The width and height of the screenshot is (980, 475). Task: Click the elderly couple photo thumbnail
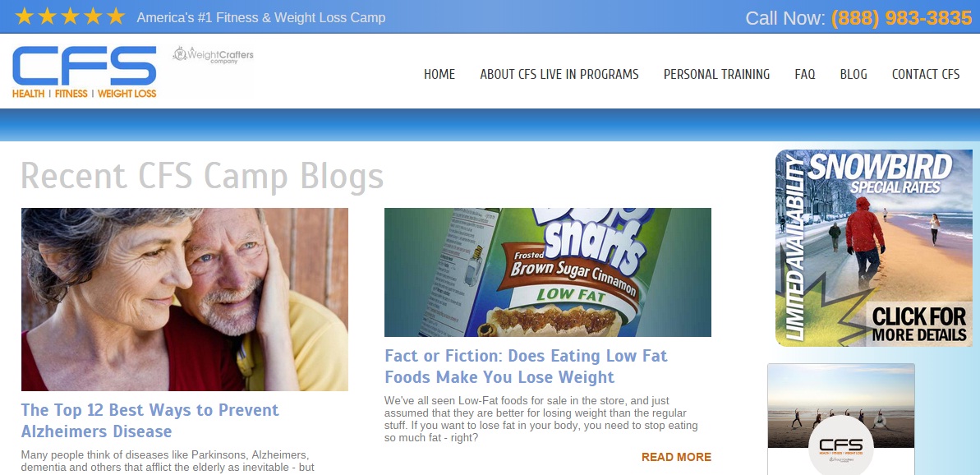point(184,299)
